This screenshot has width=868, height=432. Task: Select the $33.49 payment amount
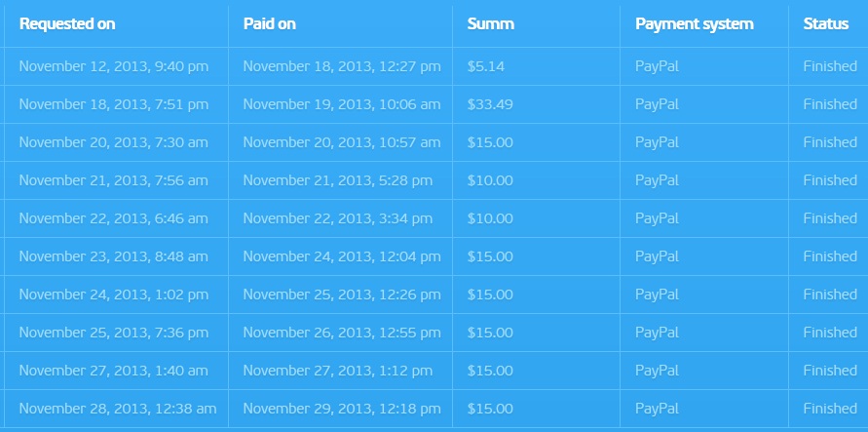point(490,104)
